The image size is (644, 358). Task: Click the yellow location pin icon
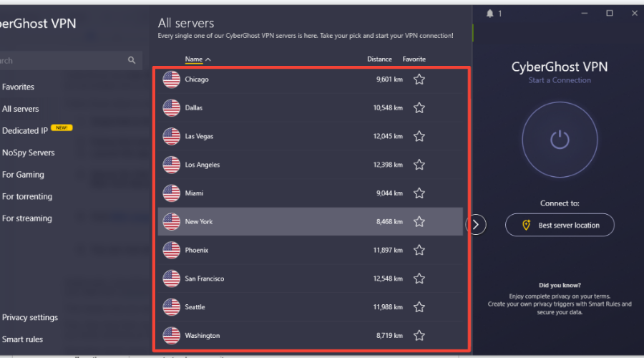click(526, 225)
